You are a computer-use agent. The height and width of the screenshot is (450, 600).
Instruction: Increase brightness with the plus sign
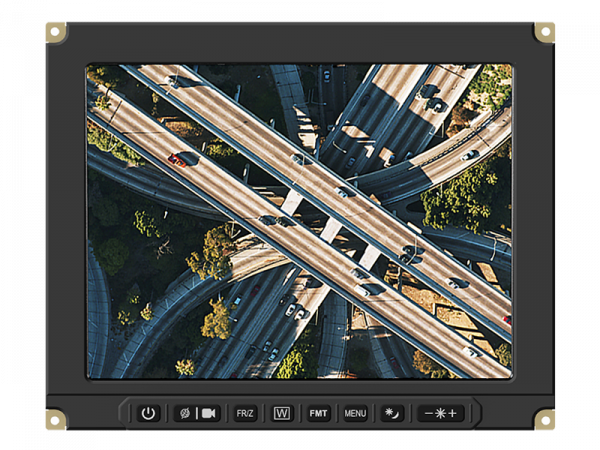click(x=453, y=413)
